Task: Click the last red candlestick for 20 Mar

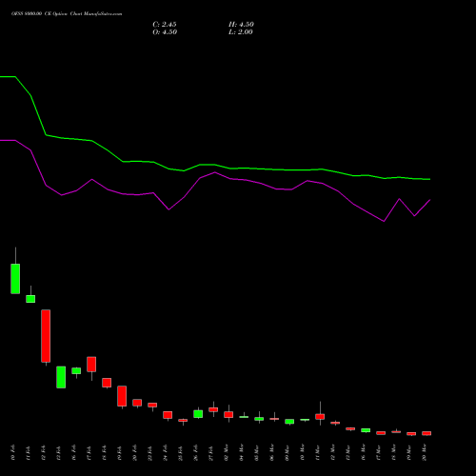Action: (x=426, y=433)
